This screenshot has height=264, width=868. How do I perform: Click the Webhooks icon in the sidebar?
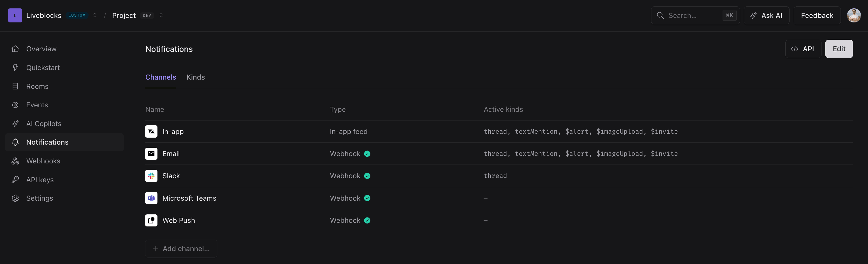(15, 161)
